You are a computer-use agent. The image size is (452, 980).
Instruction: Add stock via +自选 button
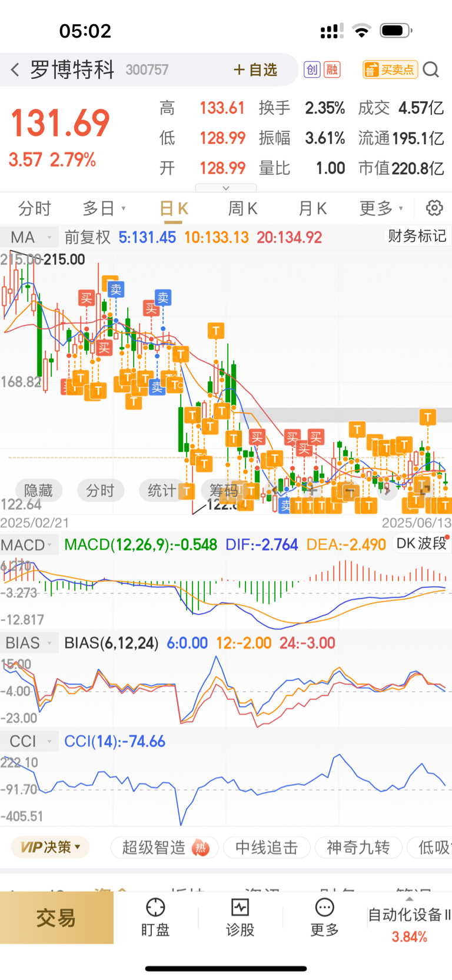pos(255,70)
